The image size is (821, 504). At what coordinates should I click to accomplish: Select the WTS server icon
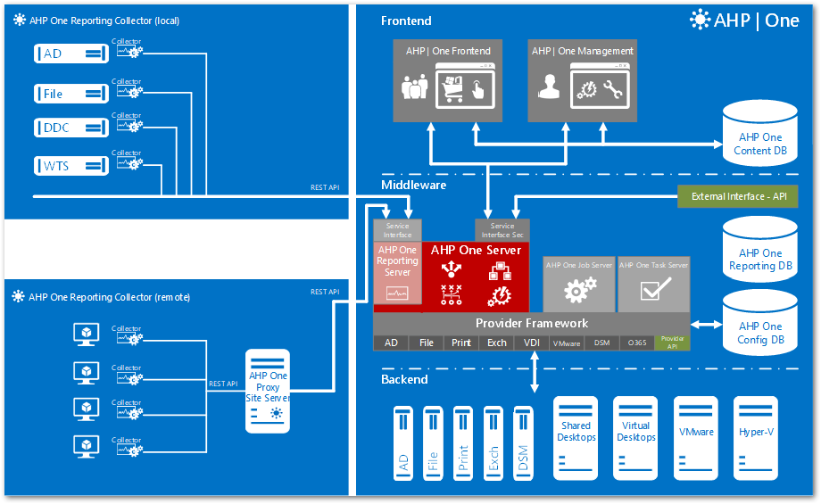[x=71, y=166]
